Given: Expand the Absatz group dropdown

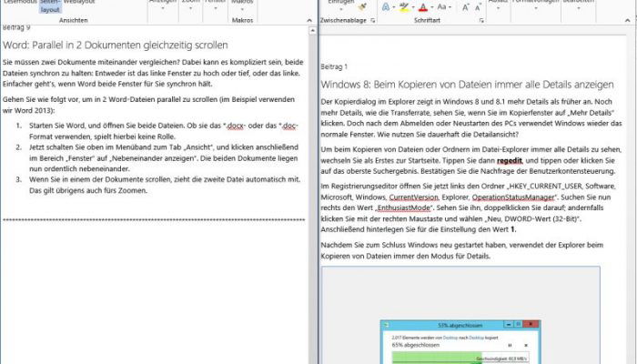Looking at the screenshot, I should (498, 6).
